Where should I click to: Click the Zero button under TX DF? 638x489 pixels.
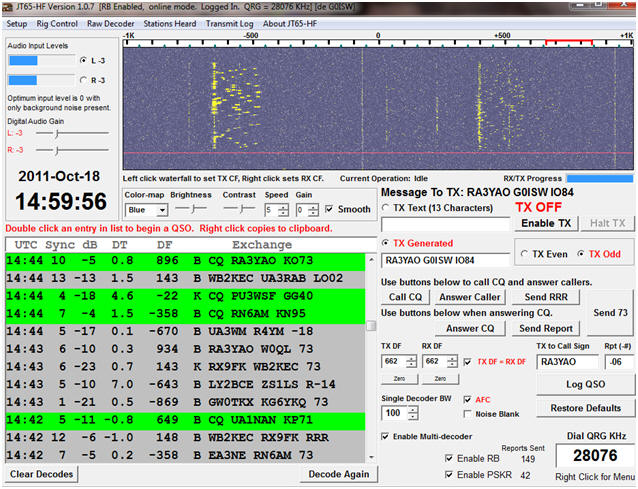(x=399, y=379)
